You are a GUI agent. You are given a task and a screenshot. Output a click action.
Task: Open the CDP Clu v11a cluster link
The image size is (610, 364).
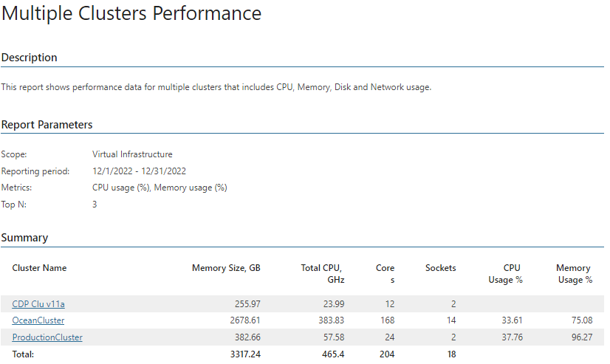click(38, 303)
